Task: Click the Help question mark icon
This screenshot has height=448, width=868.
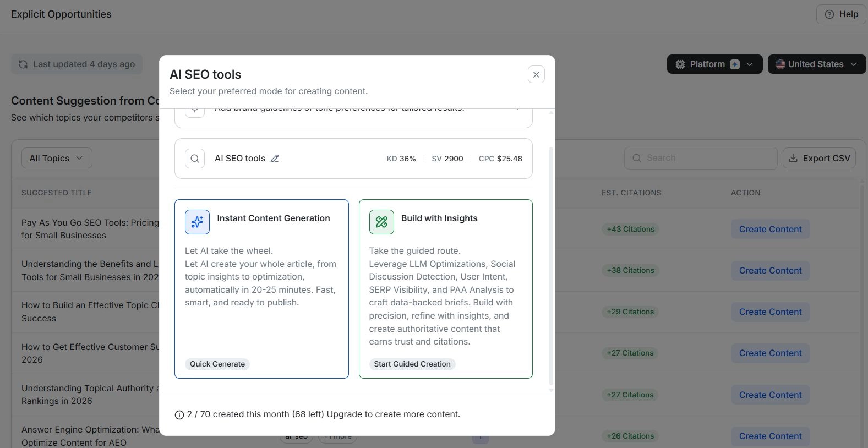Action: 829,14
